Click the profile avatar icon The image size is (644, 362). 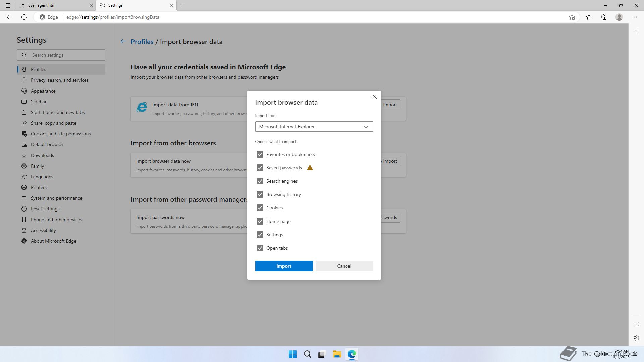pos(619,17)
